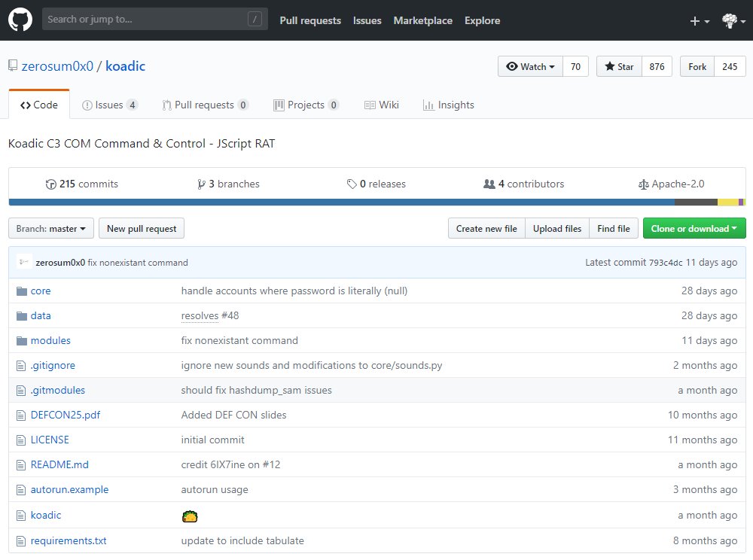Click the branches fork icon
This screenshot has width=753, height=560.
click(x=201, y=184)
